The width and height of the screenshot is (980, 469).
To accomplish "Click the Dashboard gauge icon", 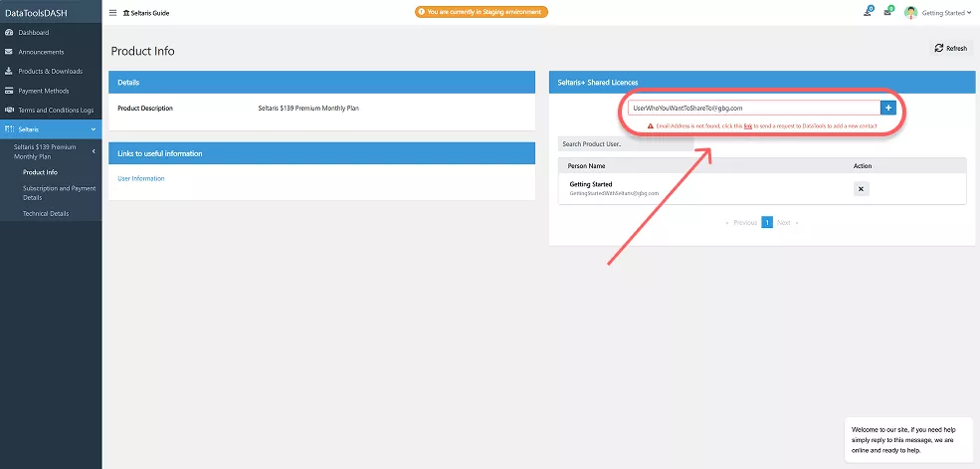I will [9, 33].
